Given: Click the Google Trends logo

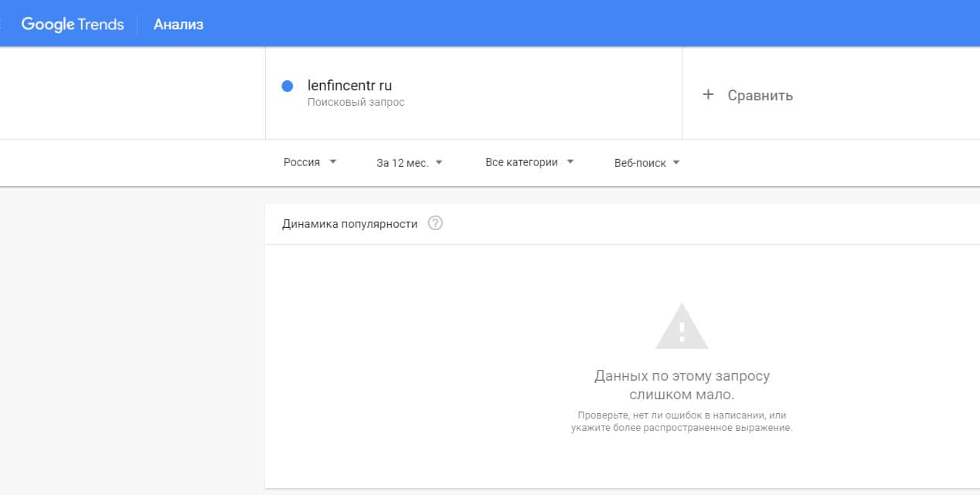Looking at the screenshot, I should coord(72,24).
